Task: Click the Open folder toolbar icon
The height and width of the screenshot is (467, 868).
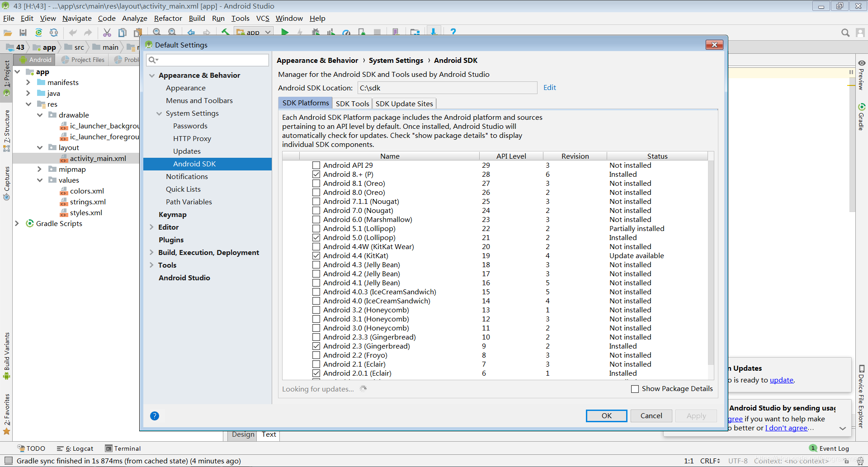Action: point(8,33)
